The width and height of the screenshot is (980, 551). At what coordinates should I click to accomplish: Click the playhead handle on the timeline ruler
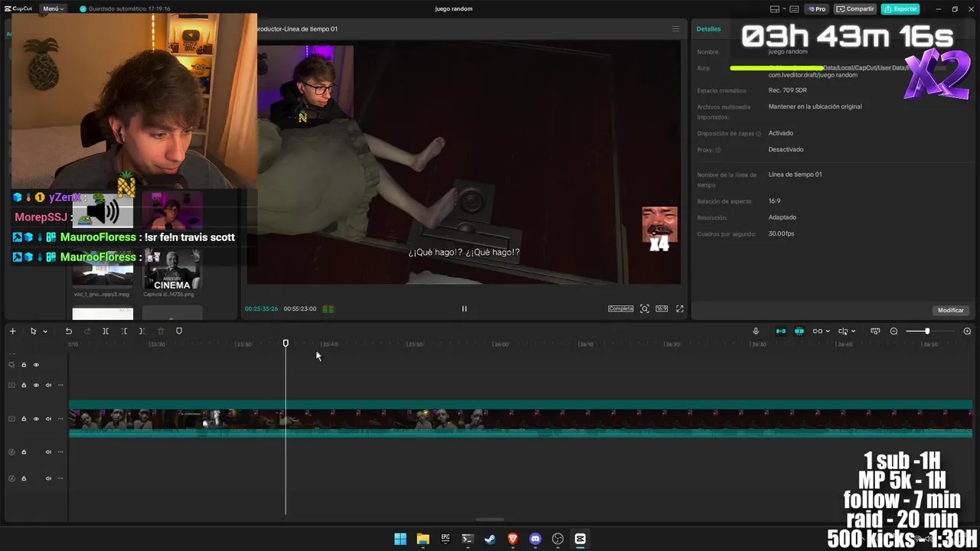point(286,344)
